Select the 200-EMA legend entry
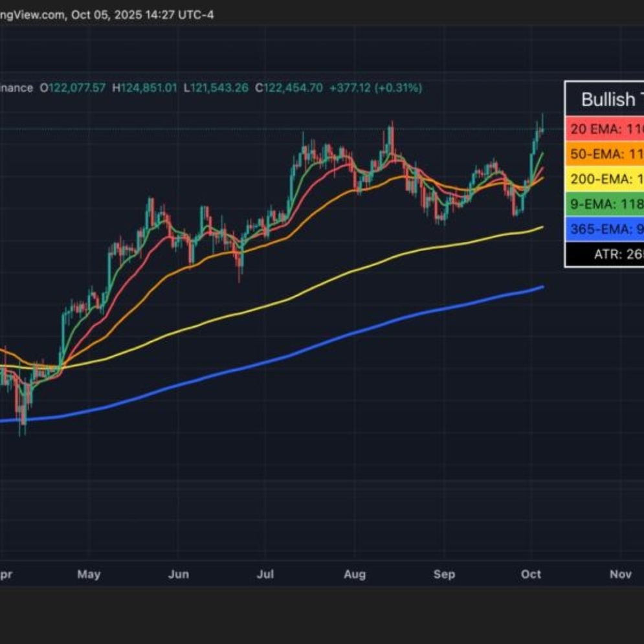 605,179
